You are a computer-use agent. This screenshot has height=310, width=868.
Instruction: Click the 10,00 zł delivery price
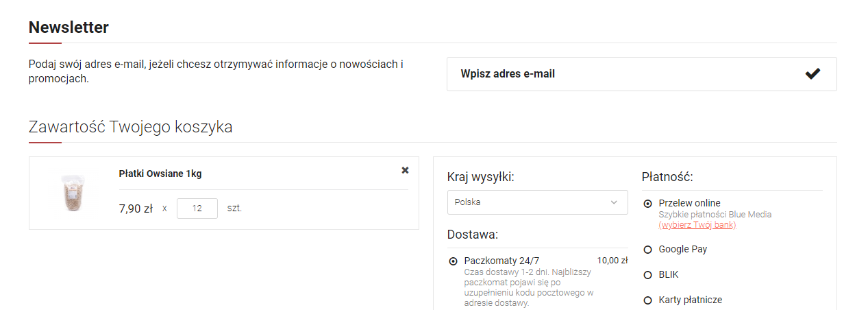point(612,261)
